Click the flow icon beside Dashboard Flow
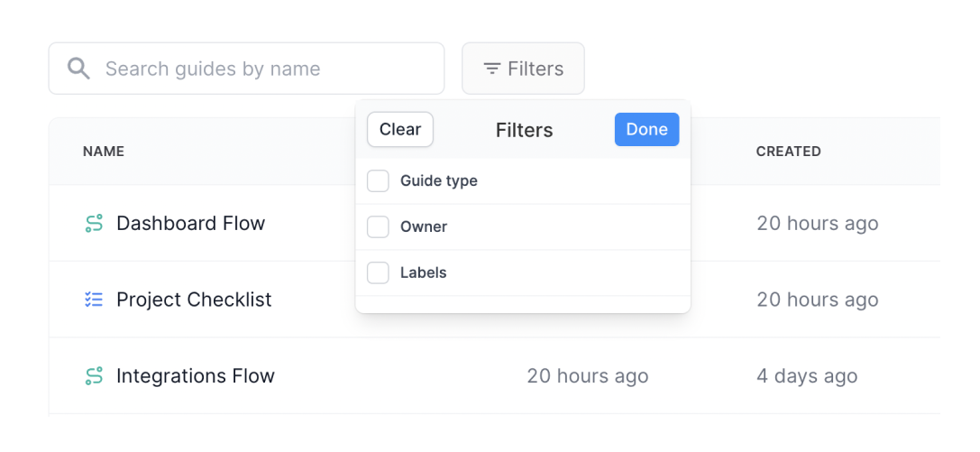Screen dimensions: 980x452 (94, 224)
